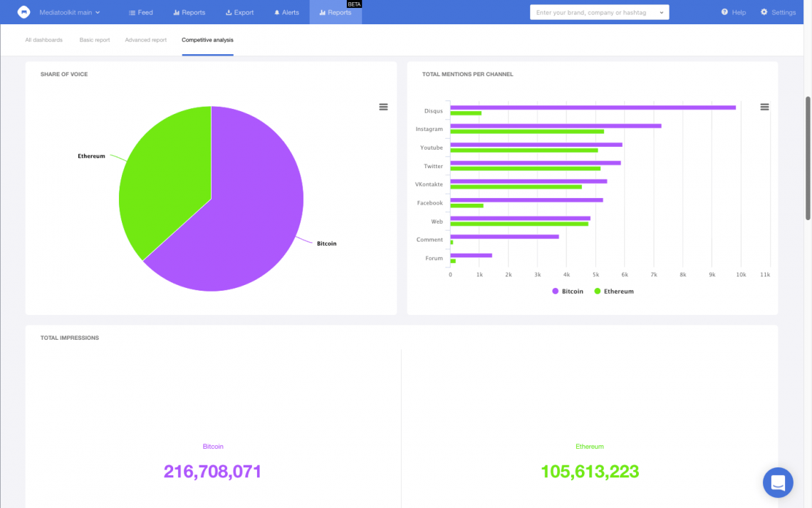Open the chat support bubble
Screen dimensions: 812x508
tap(778, 482)
